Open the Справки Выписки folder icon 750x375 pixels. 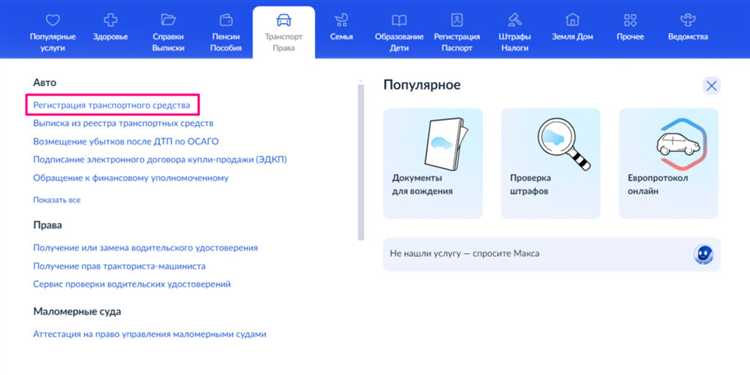pyautogui.click(x=168, y=20)
